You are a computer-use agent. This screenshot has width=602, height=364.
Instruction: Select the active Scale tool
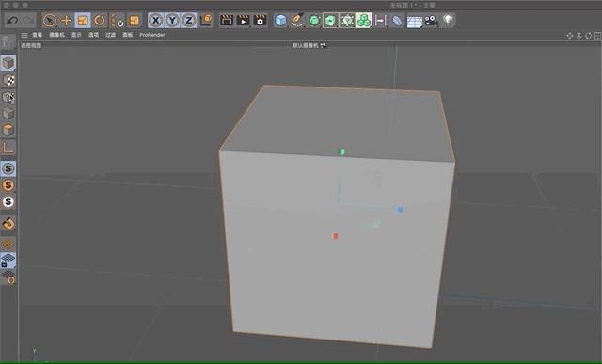coord(83,21)
